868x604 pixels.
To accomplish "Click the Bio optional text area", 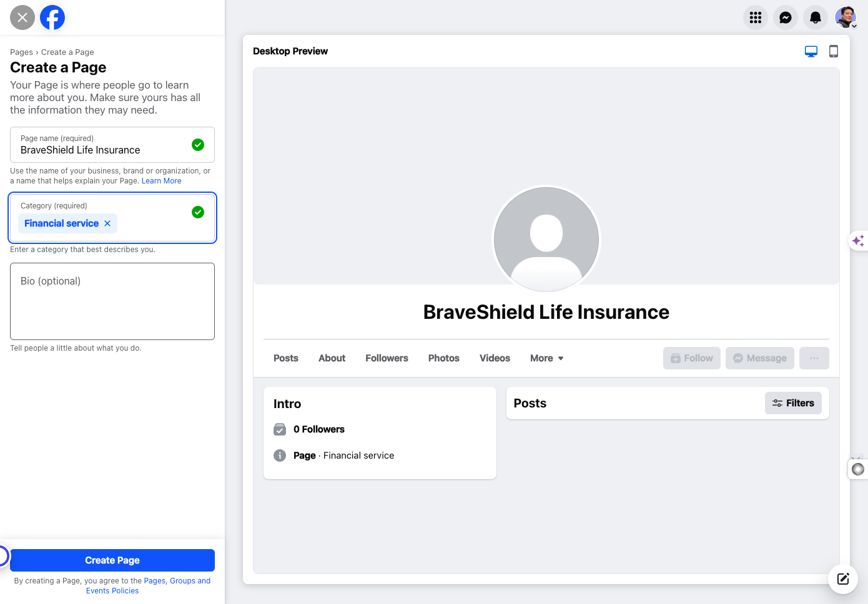I will click(112, 301).
